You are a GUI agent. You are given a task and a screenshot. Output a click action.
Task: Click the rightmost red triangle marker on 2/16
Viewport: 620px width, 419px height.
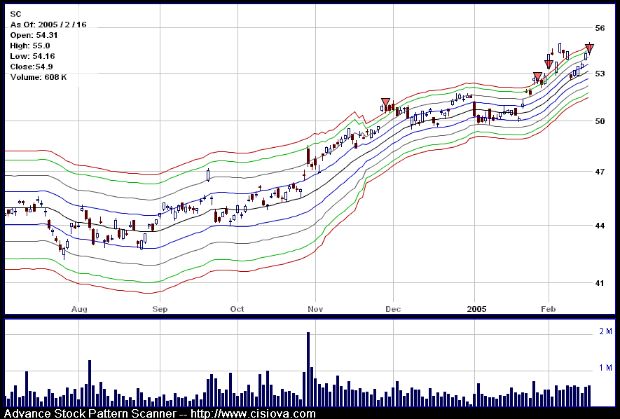(x=590, y=49)
